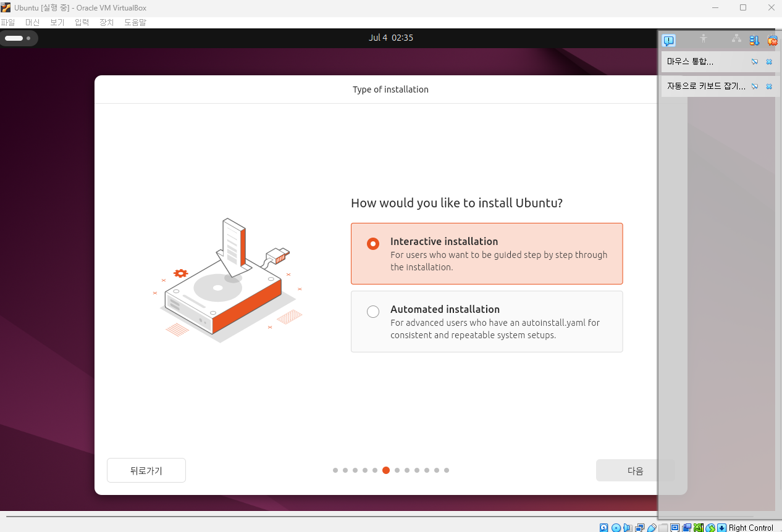The width and height of the screenshot is (782, 532).
Task: Suppress the 자동으로 키보드 잡기 notification message
Action: 754,86
